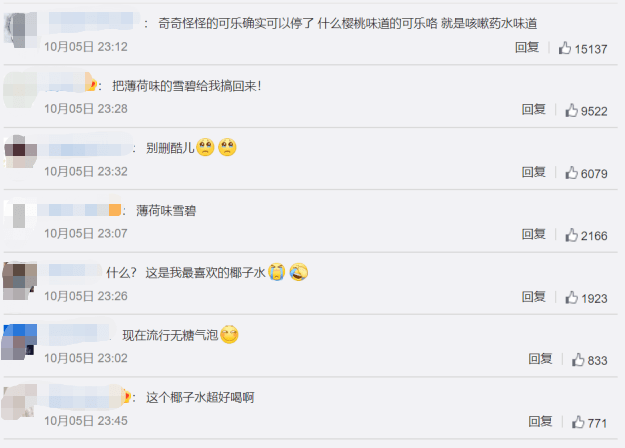
Task: Click the blue avatar of 23:02 commenter
Action: tap(20, 342)
